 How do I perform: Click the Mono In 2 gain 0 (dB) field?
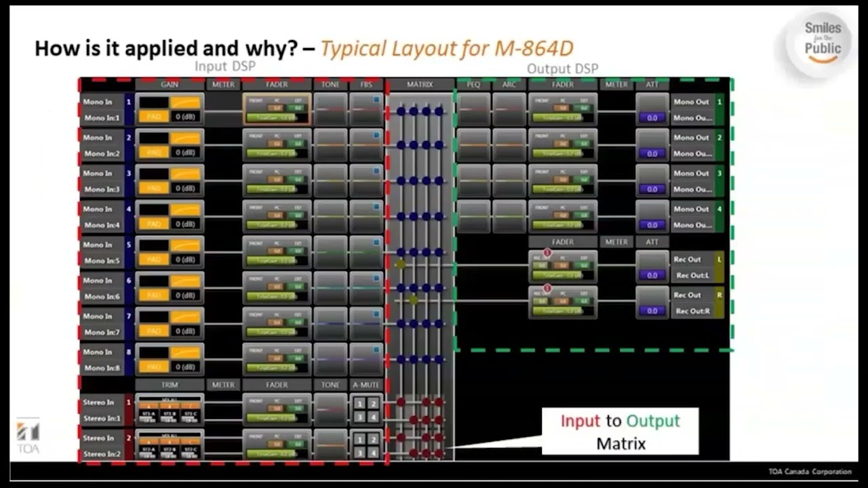pos(185,153)
